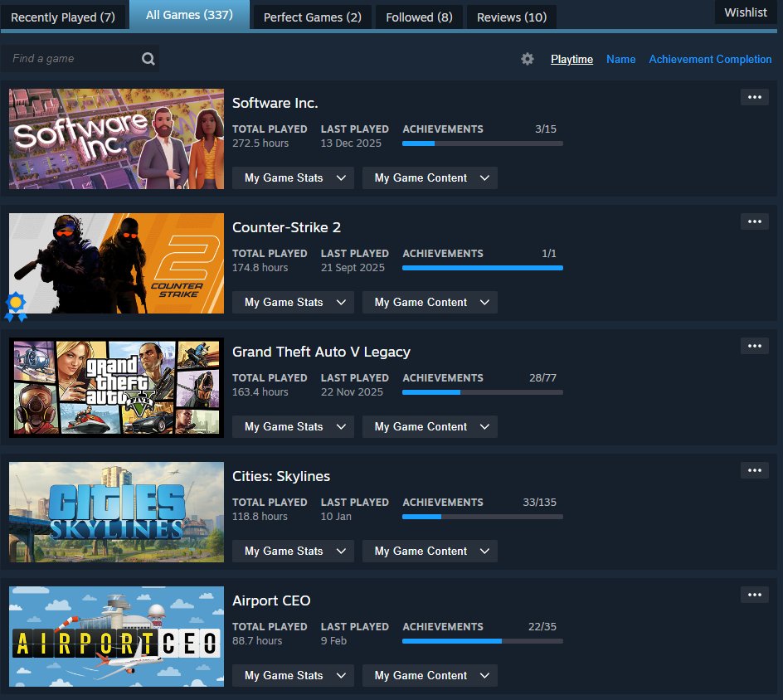Open the Counter-Strike 2 title link
The height and width of the screenshot is (700, 783).
pos(286,227)
